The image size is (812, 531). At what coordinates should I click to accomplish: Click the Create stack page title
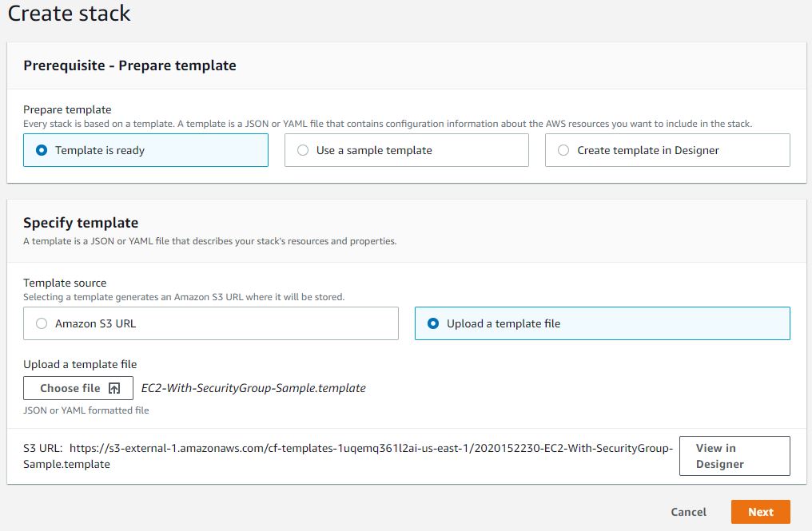click(70, 14)
